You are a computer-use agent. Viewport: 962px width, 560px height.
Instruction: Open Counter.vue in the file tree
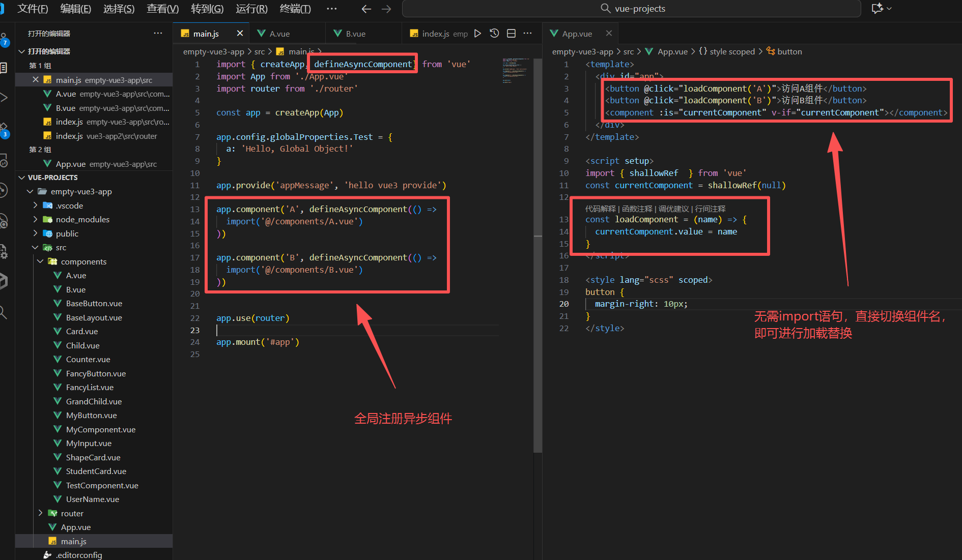click(94, 359)
